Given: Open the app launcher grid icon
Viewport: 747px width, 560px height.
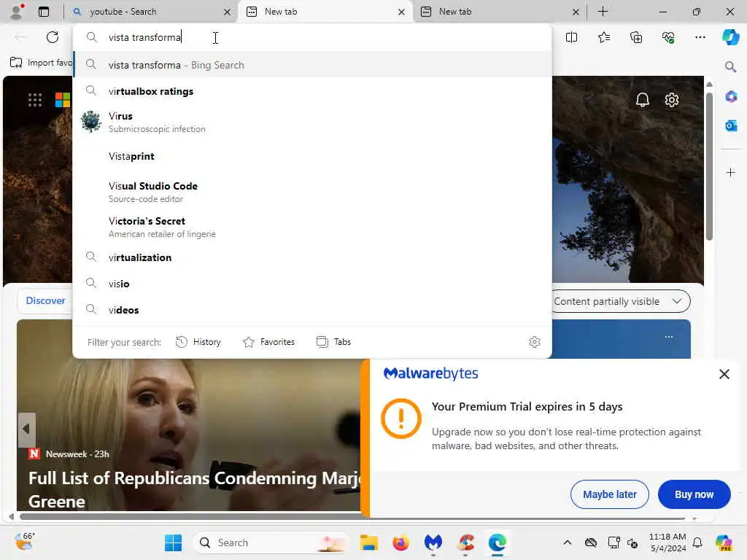Looking at the screenshot, I should (35, 99).
